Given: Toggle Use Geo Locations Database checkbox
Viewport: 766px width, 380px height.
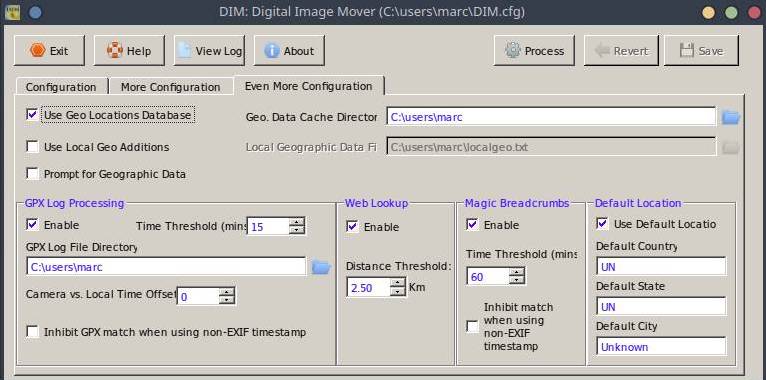Looking at the screenshot, I should pos(32,115).
